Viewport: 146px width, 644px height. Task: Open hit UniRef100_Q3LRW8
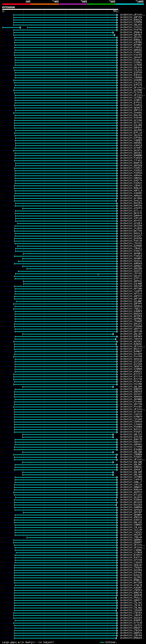(x=131, y=284)
